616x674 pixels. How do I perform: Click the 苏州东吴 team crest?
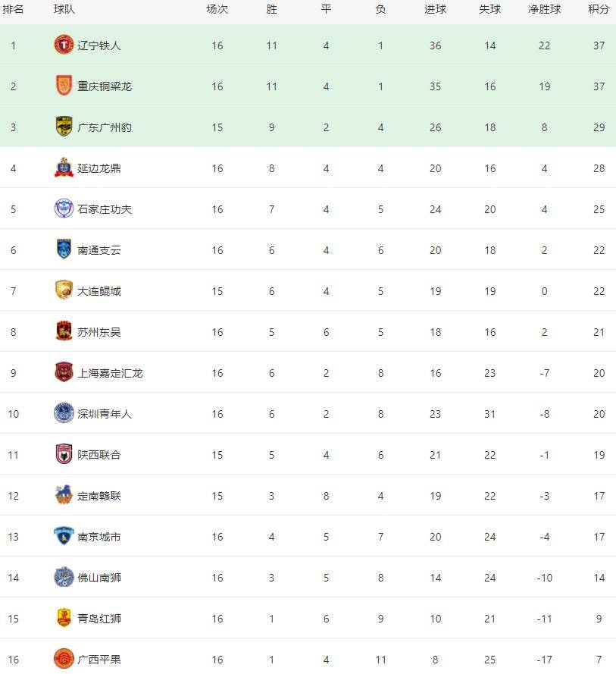(64, 331)
